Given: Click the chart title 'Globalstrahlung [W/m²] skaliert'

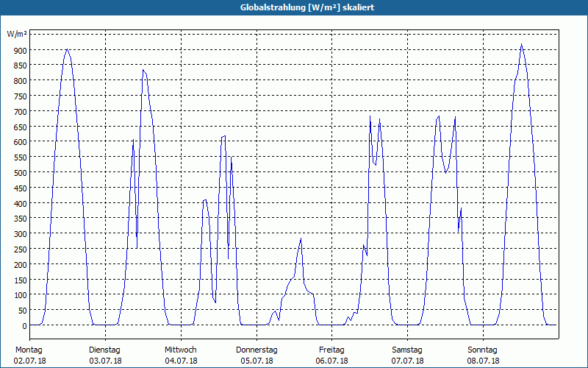Looking at the screenshot, I should 307,7.
